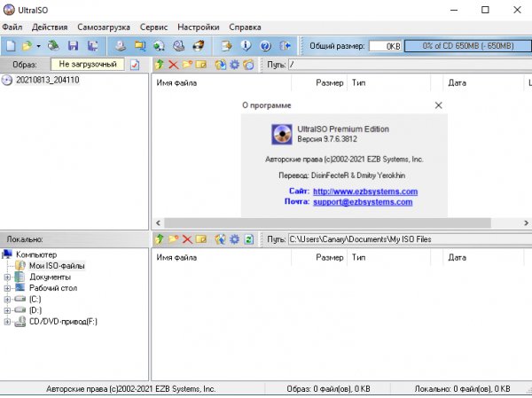The width and height of the screenshot is (532, 398).
Task: Open the dropdown arrow next to Open icon
Action: [x=38, y=46]
